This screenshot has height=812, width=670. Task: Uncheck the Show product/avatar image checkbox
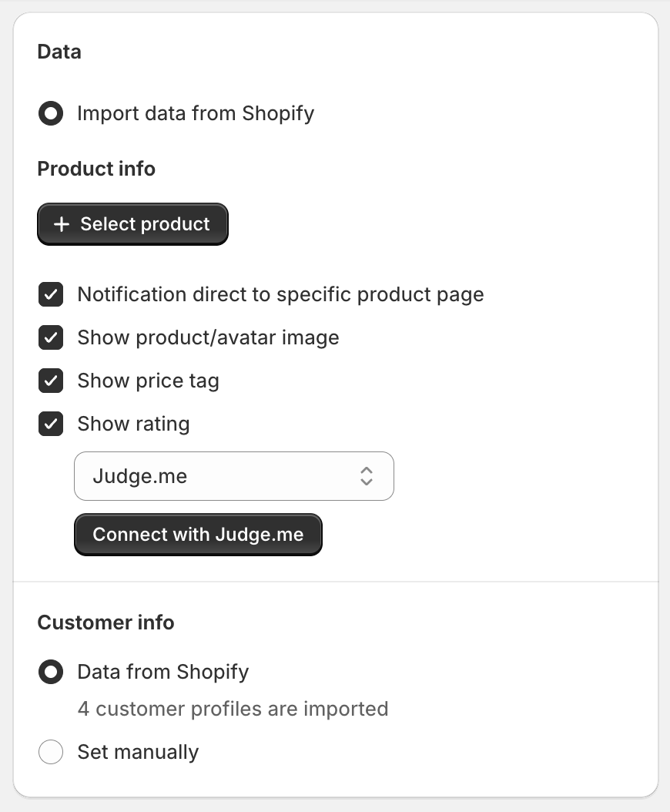[51, 338]
